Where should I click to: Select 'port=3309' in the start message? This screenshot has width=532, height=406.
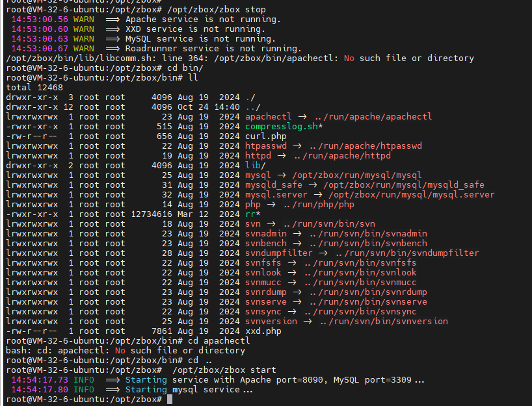click(x=388, y=380)
